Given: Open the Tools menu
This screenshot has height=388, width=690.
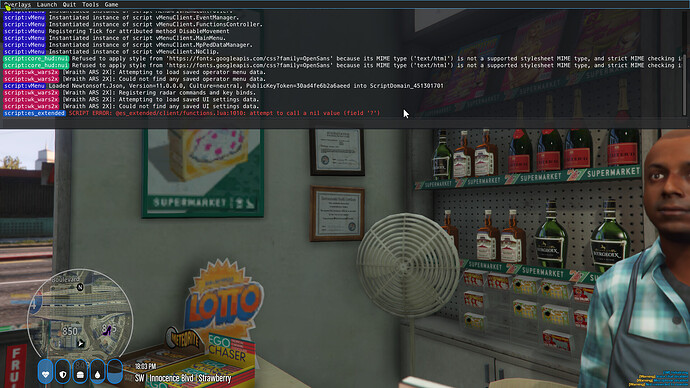Looking at the screenshot, I should click(90, 4).
